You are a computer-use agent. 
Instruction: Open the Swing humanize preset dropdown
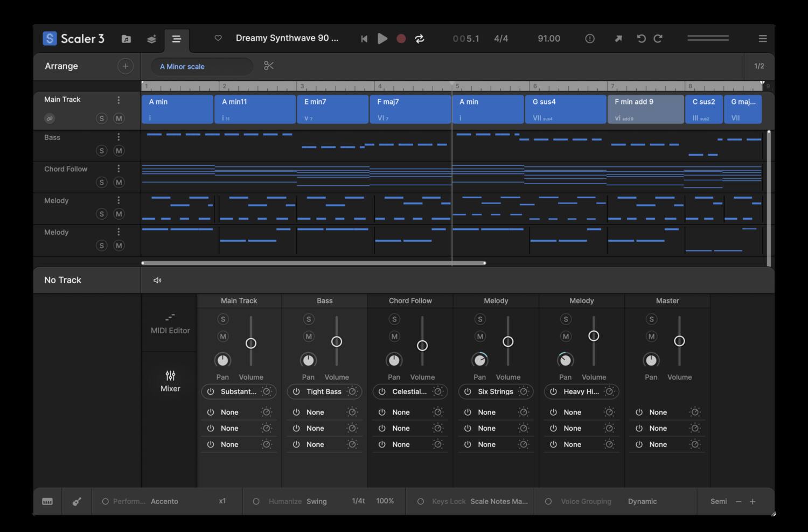pyautogui.click(x=317, y=501)
